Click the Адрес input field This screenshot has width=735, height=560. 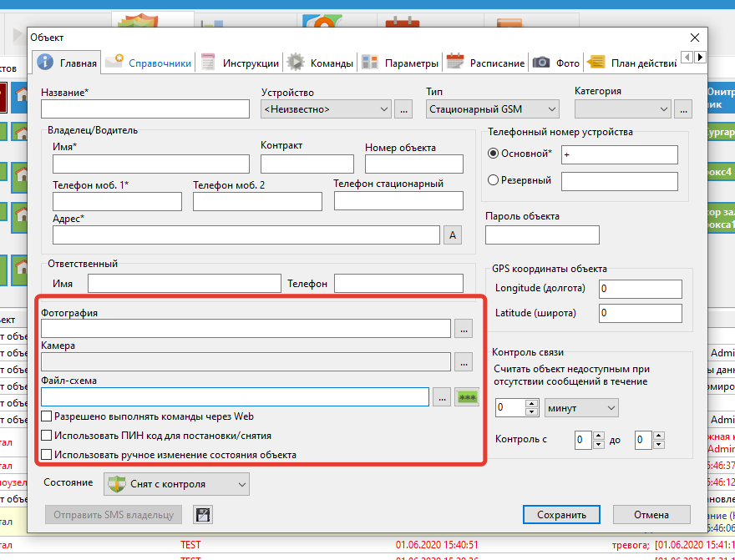pyautogui.click(x=246, y=235)
